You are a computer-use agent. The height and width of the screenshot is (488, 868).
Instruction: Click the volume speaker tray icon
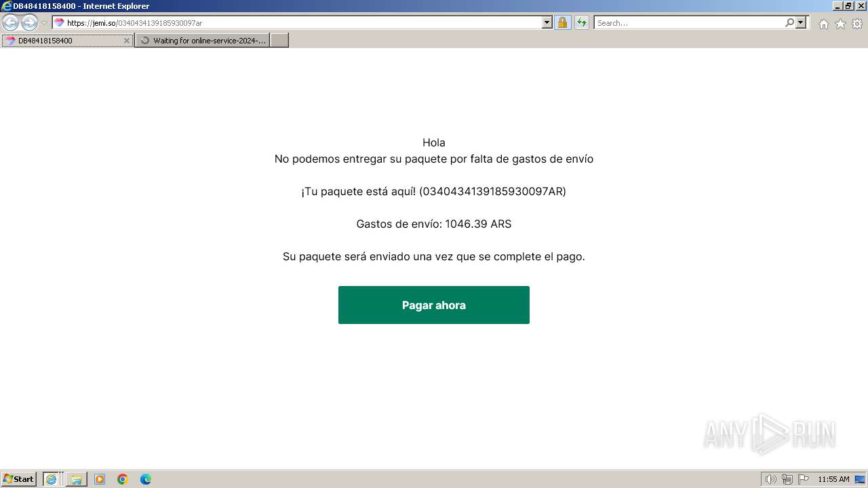pyautogui.click(x=770, y=479)
